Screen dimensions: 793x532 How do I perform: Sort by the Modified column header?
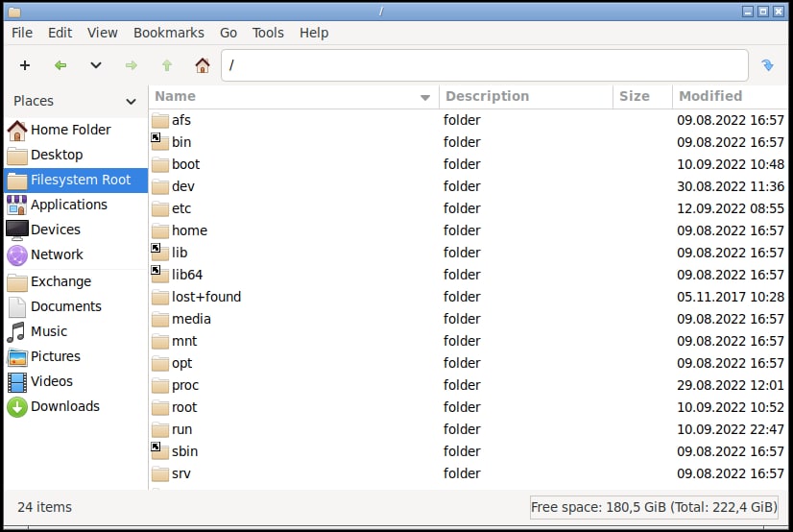pos(730,96)
